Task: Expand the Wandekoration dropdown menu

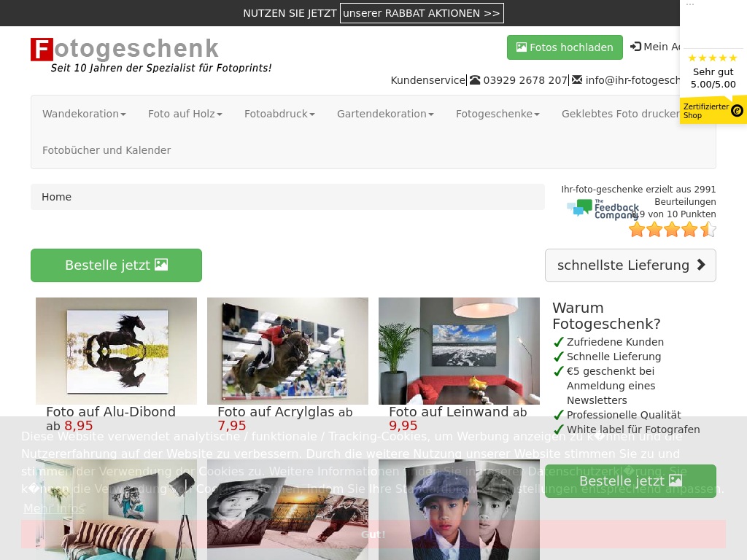Action: (84, 114)
